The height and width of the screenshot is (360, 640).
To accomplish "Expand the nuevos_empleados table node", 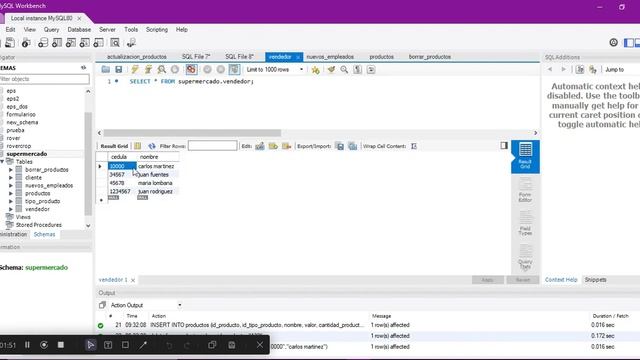I will pyautogui.click(x=11, y=185).
